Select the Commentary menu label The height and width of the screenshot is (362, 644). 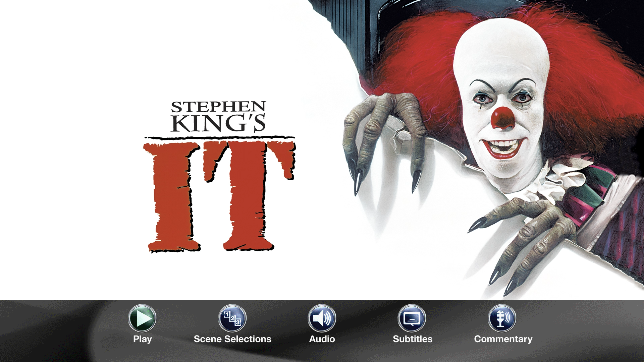503,339
